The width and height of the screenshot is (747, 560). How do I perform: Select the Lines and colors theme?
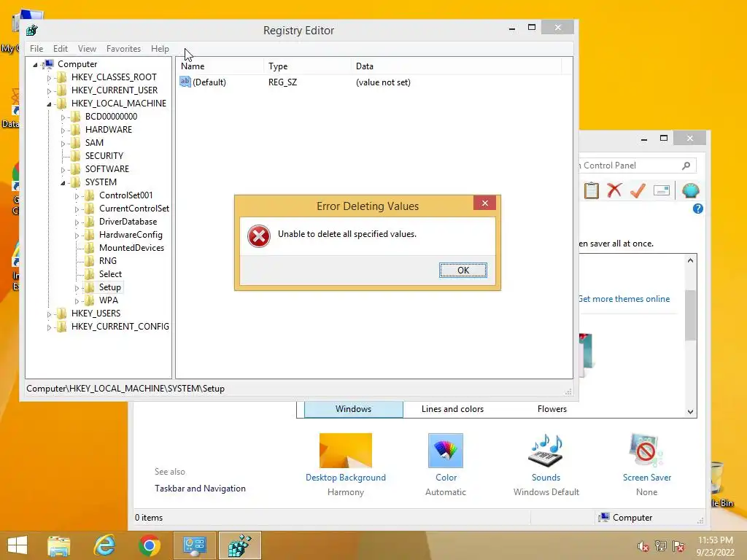point(452,409)
